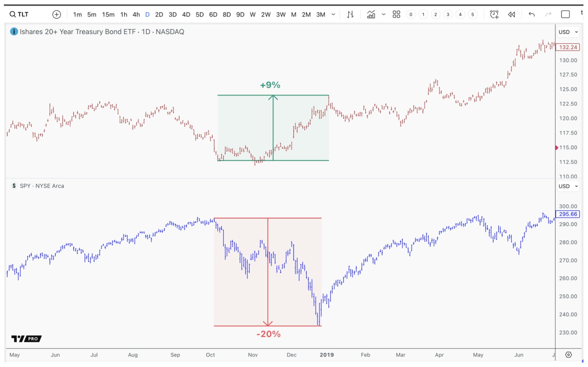Click the plus icon to add a symbol

point(56,14)
